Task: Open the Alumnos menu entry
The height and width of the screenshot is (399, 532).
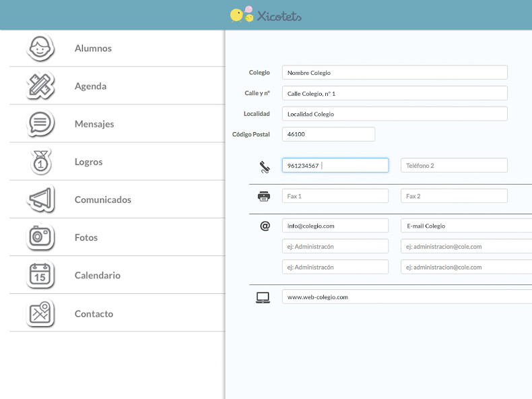Action: 117,49
